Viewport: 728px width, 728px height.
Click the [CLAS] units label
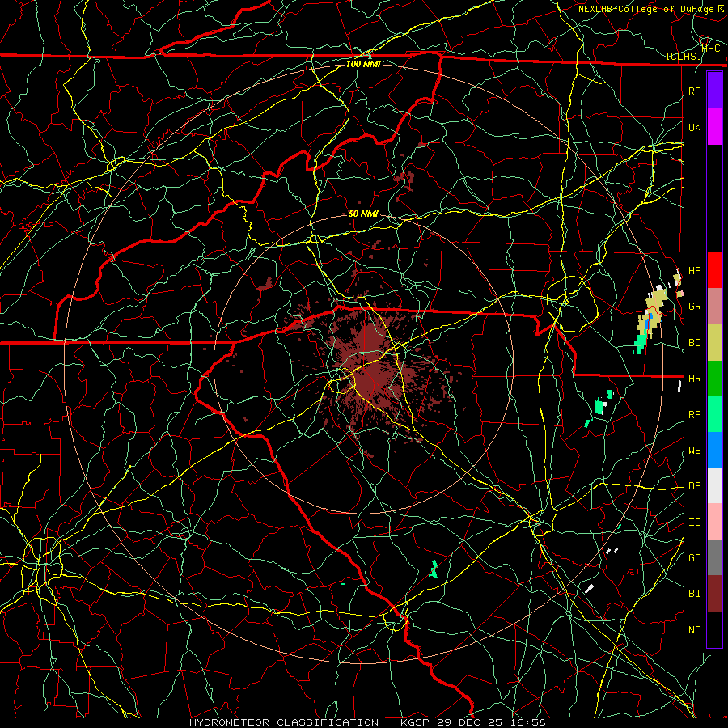684,57
